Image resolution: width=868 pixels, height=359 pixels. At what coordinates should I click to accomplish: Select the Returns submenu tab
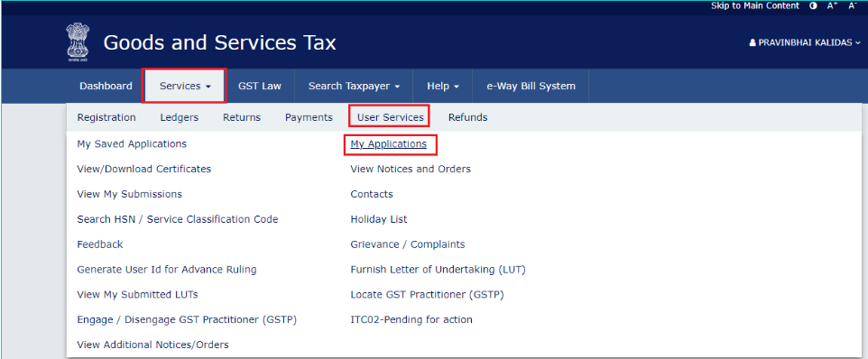[242, 117]
